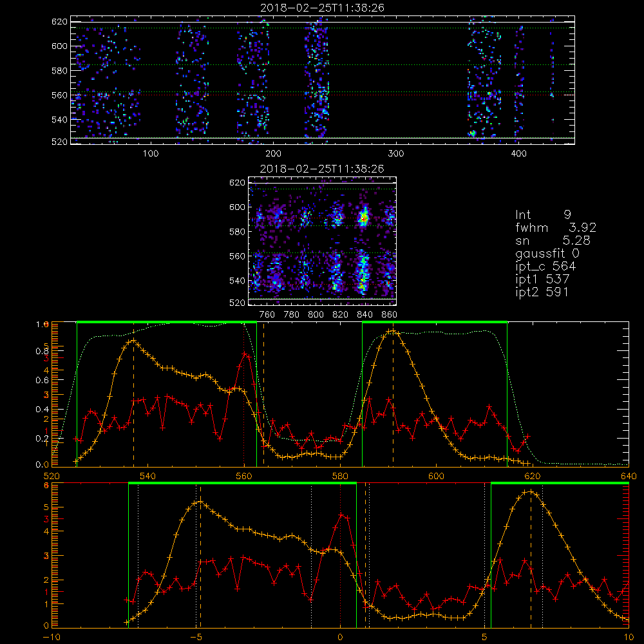
Task: Click the thick green bar spanning 585–615 on profile plot
Action: click(435, 322)
